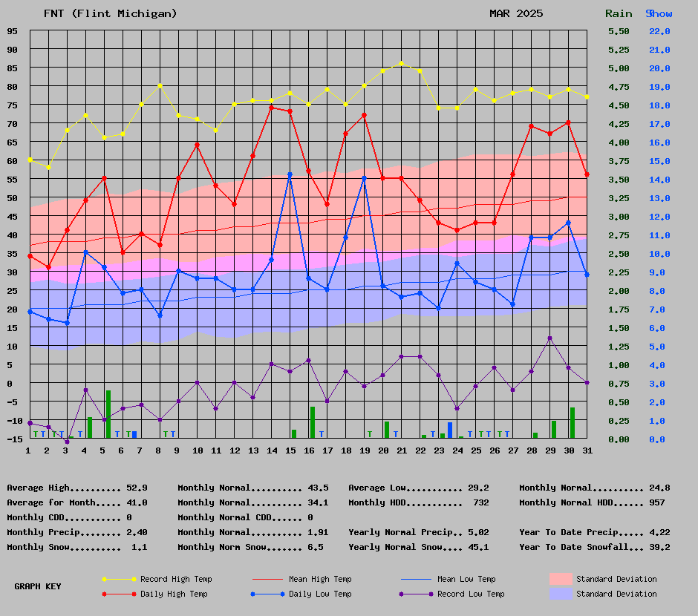Click the "22.0" snow axis label

pyautogui.click(x=659, y=31)
